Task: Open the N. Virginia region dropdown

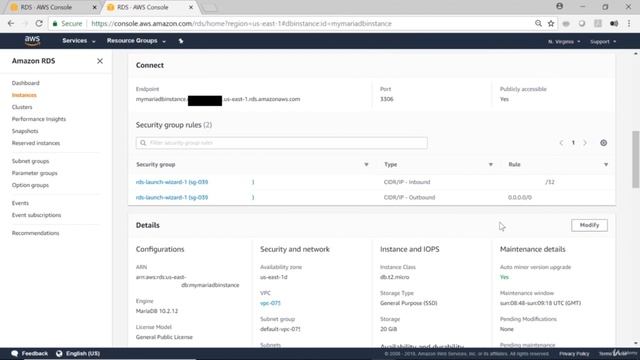Action: [x=564, y=42]
